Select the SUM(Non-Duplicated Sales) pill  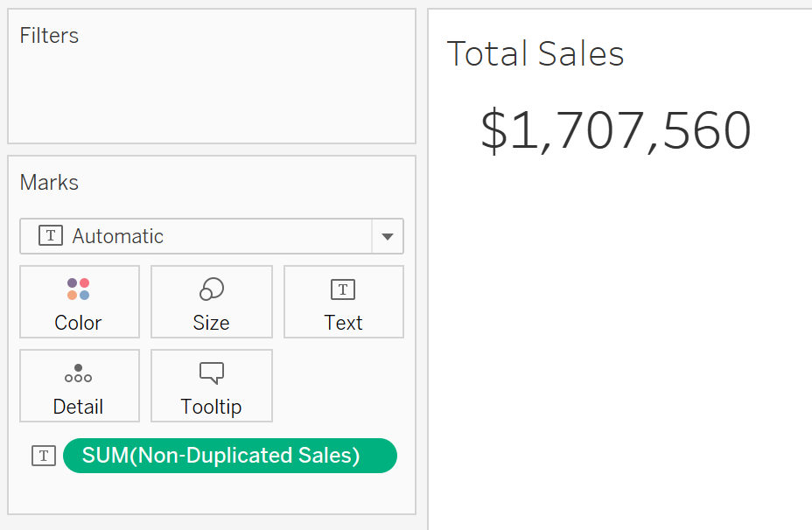(230, 456)
